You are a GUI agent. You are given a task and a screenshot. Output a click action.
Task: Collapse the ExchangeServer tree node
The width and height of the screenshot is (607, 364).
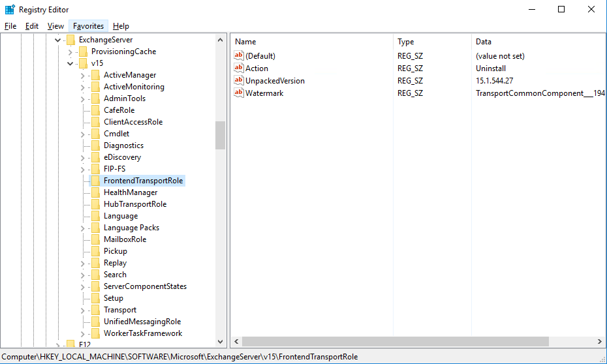point(57,40)
